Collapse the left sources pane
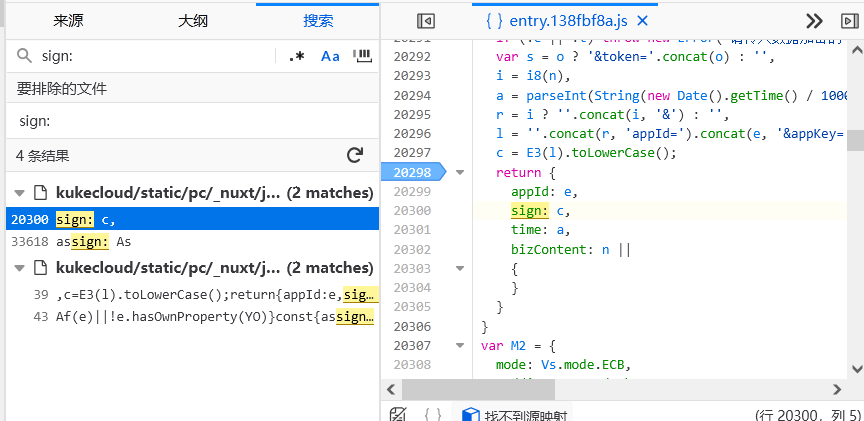Image resolution: width=864 pixels, height=421 pixels. (426, 20)
